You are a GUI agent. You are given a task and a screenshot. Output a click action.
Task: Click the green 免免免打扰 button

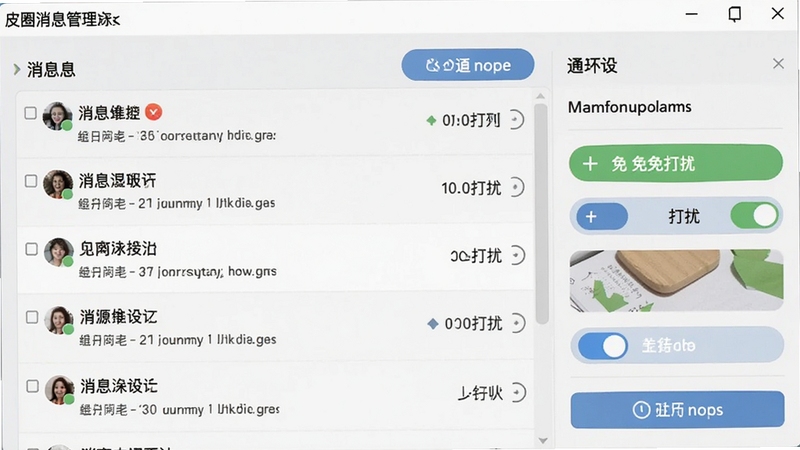[x=676, y=163]
